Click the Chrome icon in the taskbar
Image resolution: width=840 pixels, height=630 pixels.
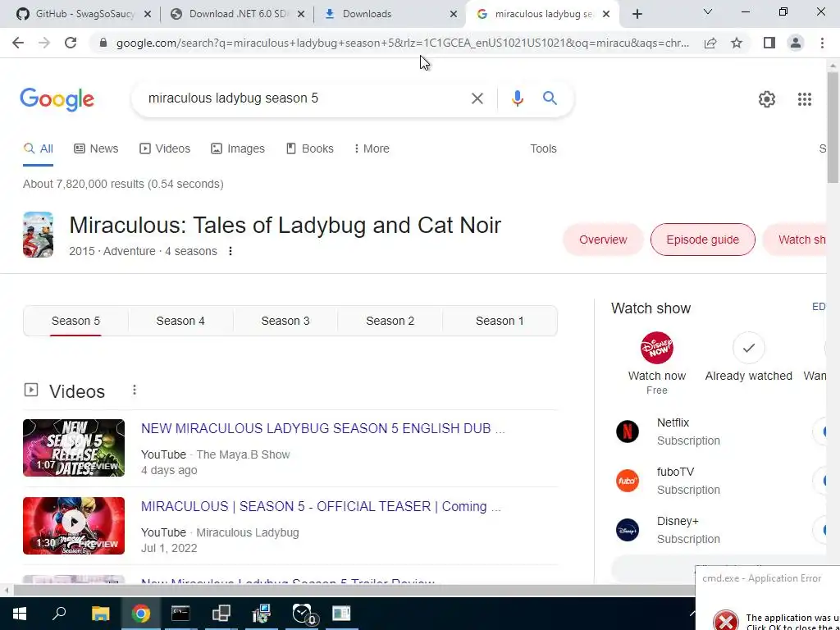pyautogui.click(x=141, y=614)
